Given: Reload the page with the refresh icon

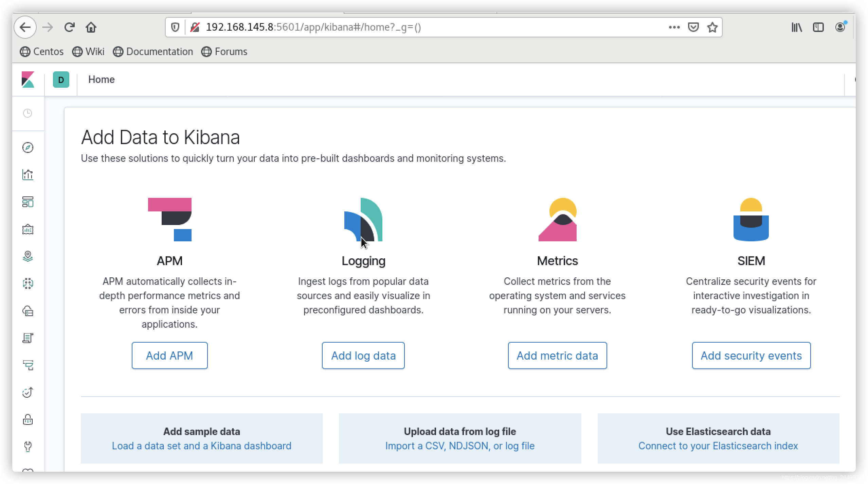Looking at the screenshot, I should point(69,27).
